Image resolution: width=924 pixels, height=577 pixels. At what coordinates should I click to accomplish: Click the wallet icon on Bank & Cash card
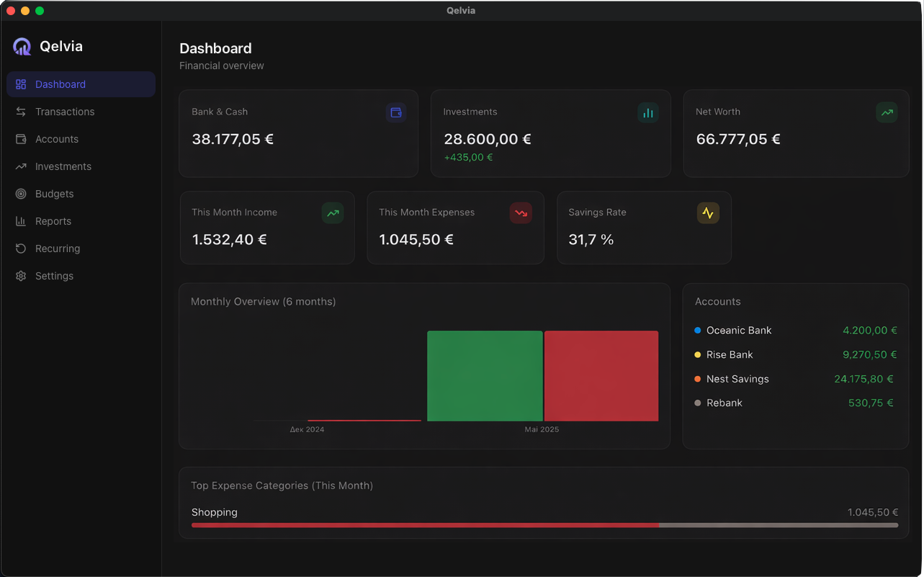(395, 112)
